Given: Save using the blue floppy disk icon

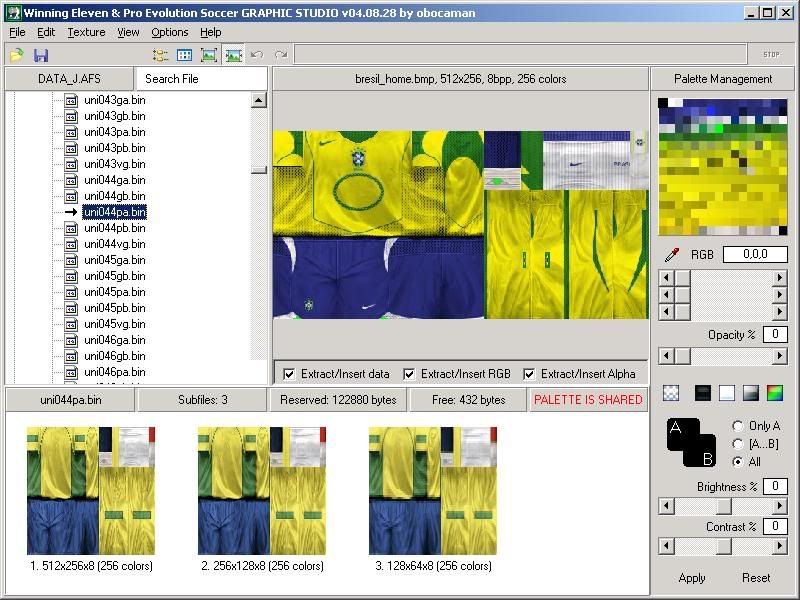Looking at the screenshot, I should (x=41, y=55).
